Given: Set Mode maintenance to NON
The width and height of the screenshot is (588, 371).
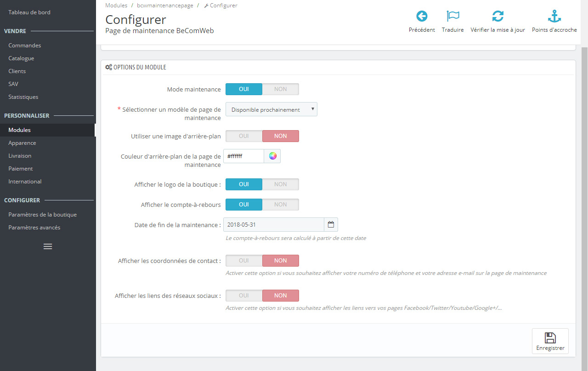Looking at the screenshot, I should [280, 89].
